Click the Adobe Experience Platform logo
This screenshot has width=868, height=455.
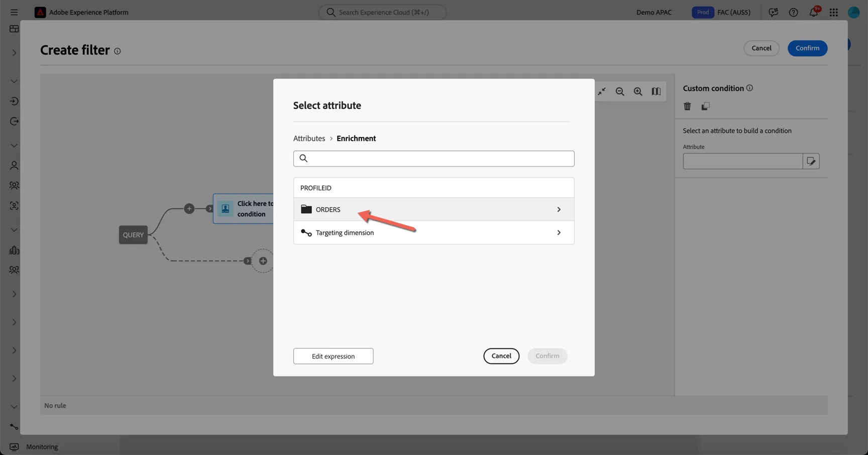(x=40, y=12)
